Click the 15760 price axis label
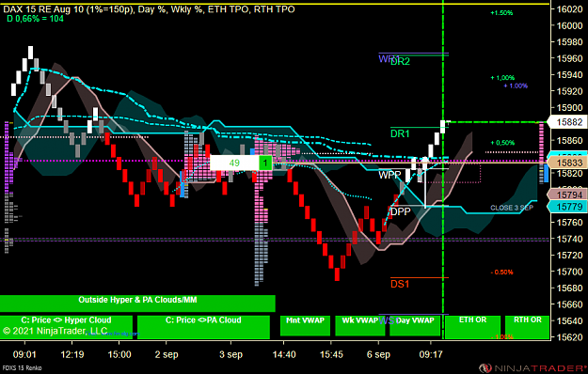This screenshot has height=374, width=588. pyautogui.click(x=569, y=223)
